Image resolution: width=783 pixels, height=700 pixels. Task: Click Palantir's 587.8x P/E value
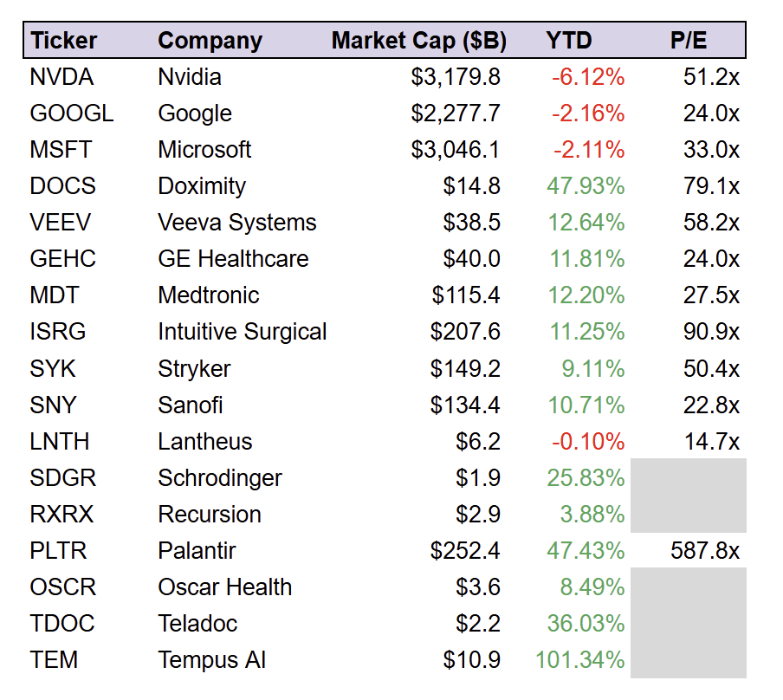pyautogui.click(x=705, y=550)
